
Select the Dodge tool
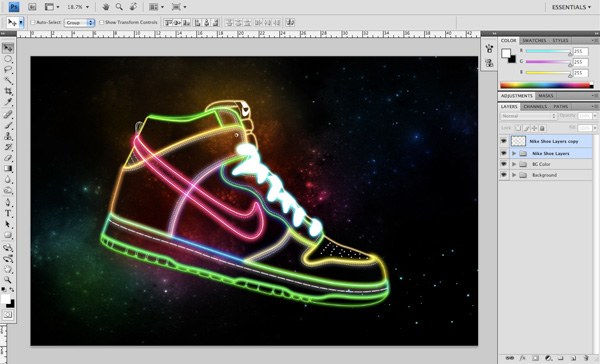8,191
